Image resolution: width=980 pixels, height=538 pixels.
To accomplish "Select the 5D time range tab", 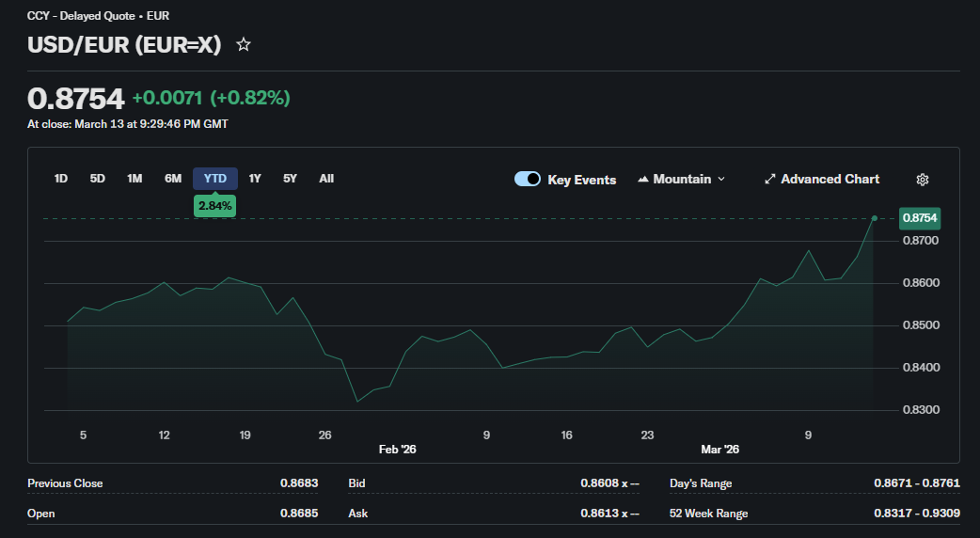I will (x=98, y=179).
